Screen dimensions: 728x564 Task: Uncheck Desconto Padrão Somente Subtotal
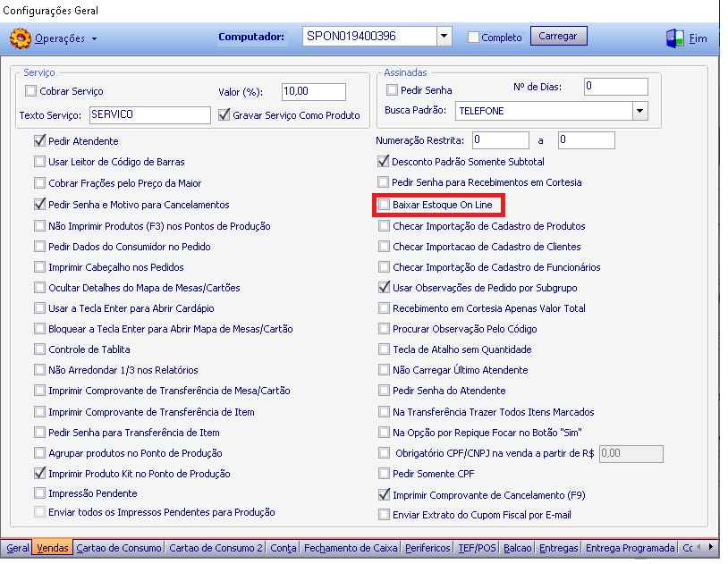(384, 162)
